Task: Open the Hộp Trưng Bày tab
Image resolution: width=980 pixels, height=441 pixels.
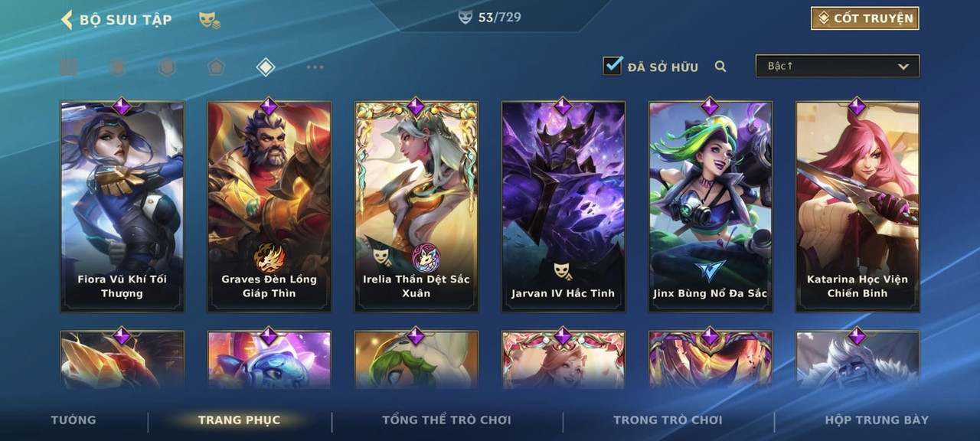Action: point(877,420)
